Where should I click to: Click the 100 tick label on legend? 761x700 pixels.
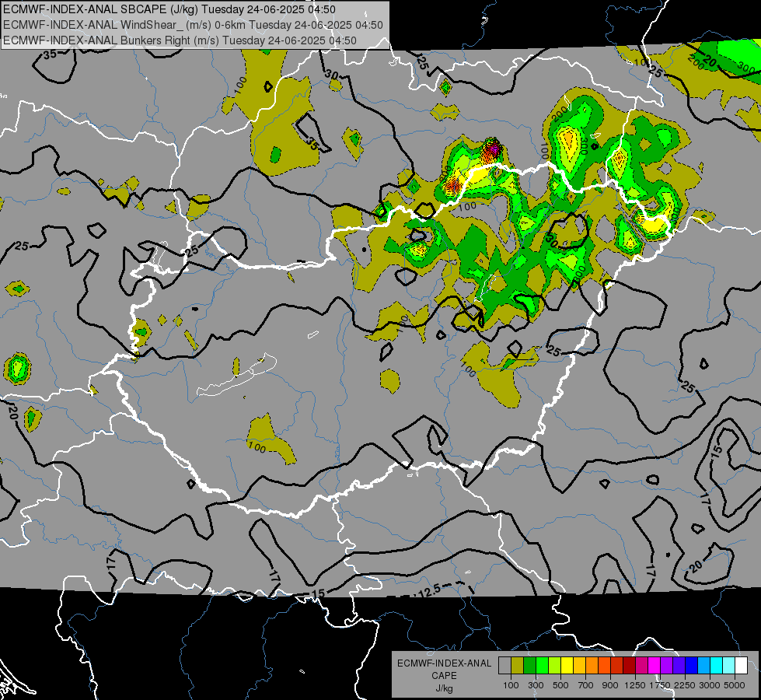[511, 685]
